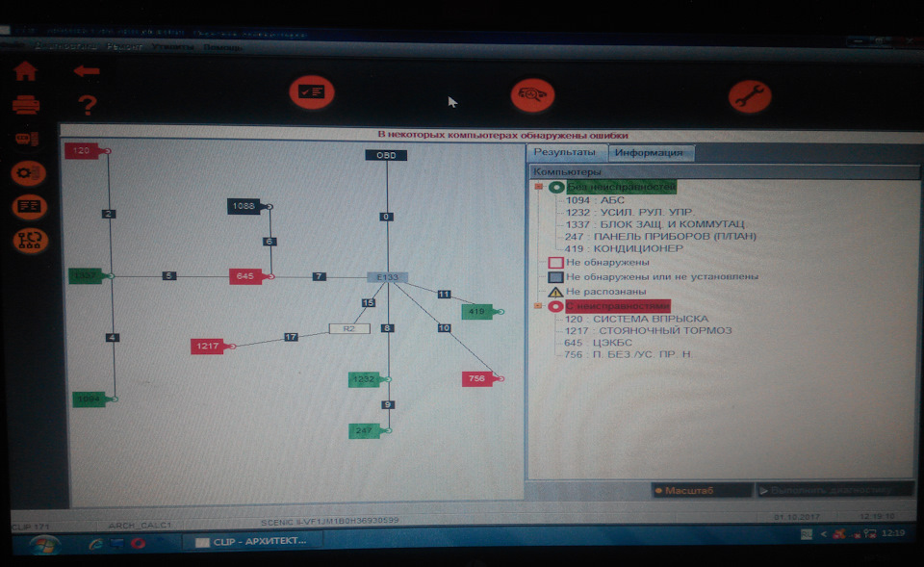This screenshot has width=924, height=567.
Task: Select the 'С неисправностями' red heading
Action: pos(618,306)
